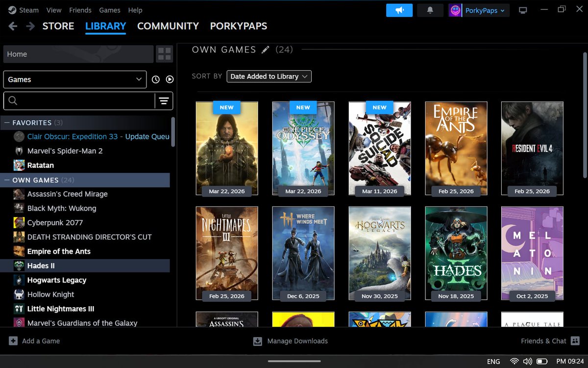The height and width of the screenshot is (368, 588).
Task: Open the Hogwarts Legacy cover
Action: coord(380,253)
